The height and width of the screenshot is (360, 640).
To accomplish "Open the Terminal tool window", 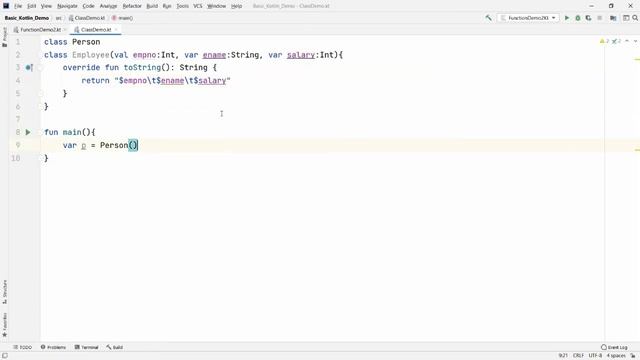I will (x=87, y=347).
